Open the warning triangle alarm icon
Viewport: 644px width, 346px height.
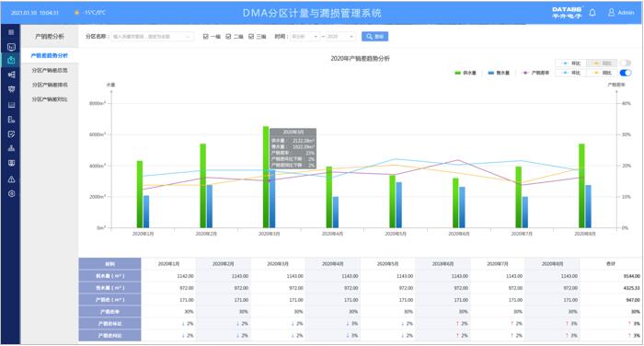click(11, 179)
